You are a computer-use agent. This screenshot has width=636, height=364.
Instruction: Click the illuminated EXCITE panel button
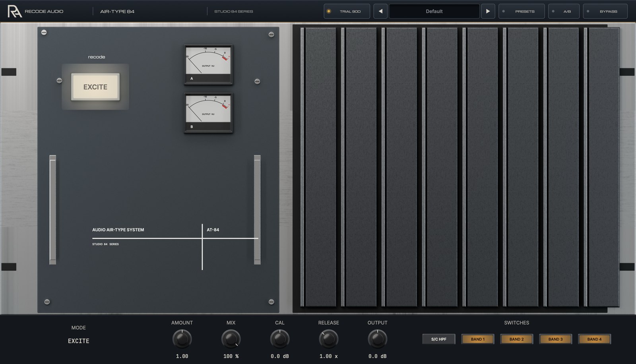pos(95,87)
